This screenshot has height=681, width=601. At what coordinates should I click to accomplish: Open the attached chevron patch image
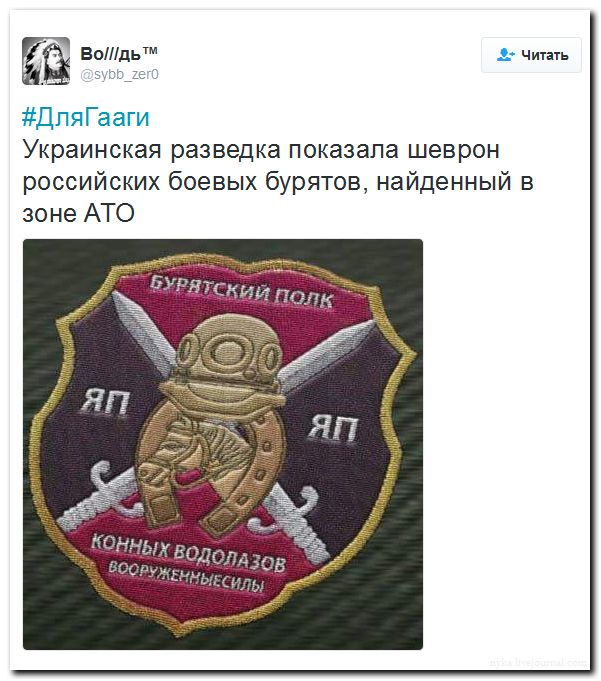pos(223,444)
